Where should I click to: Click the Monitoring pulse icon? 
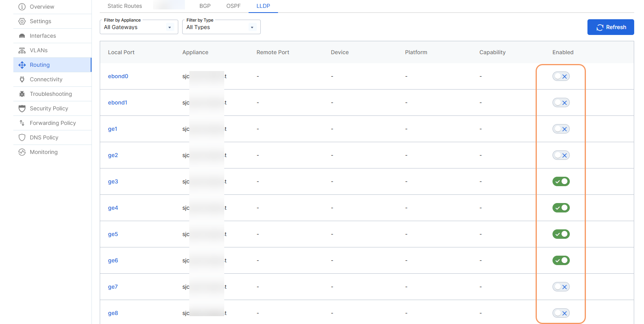point(22,152)
